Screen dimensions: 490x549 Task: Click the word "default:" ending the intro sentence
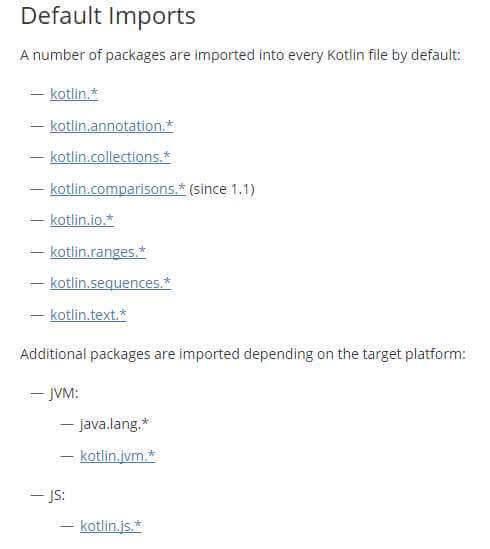click(x=435, y=55)
